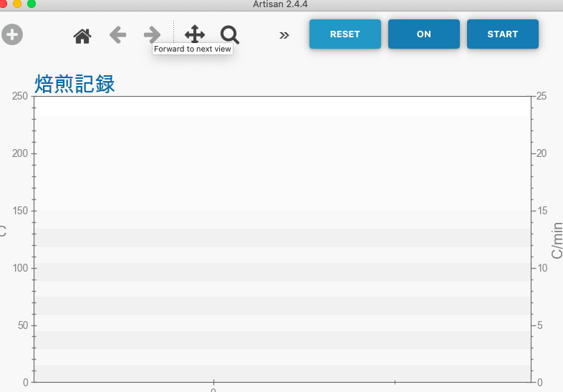
Task: Select the pan axes cross-arrow tool
Action: pyautogui.click(x=195, y=34)
